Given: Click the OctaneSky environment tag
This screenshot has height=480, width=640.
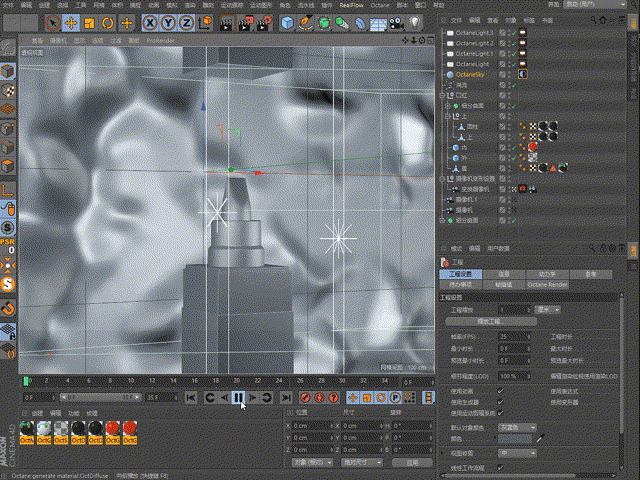Looking at the screenshot, I should (x=523, y=74).
